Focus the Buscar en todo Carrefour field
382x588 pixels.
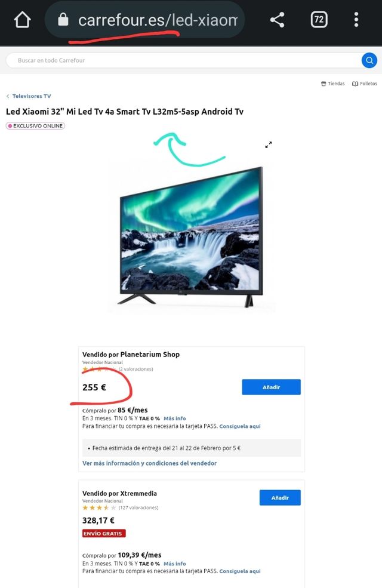point(184,60)
